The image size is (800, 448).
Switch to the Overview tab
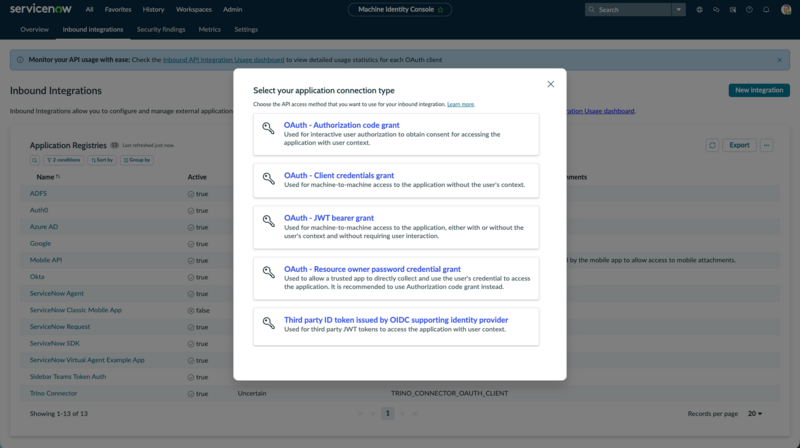click(x=35, y=30)
